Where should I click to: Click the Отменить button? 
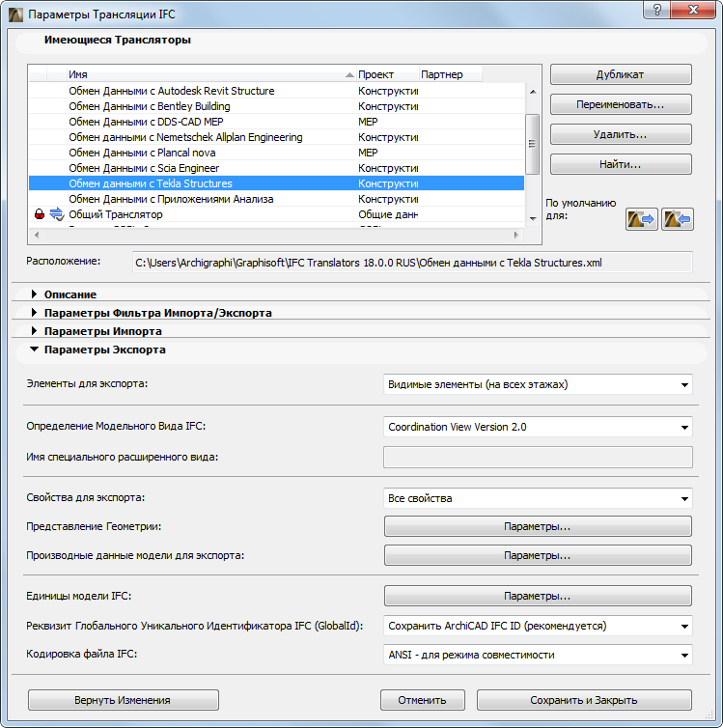pyautogui.click(x=422, y=700)
